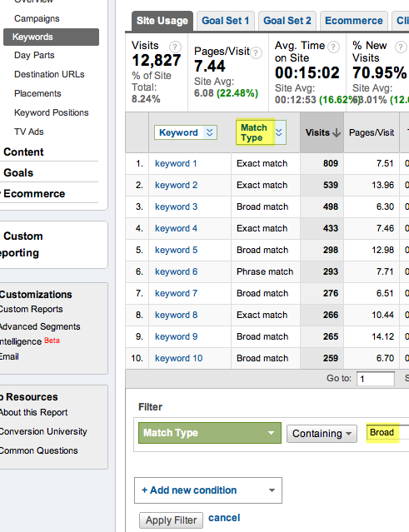Expand the Keyword dimension dropdown chevrons
The height and width of the screenshot is (532, 409).
pyautogui.click(x=210, y=132)
